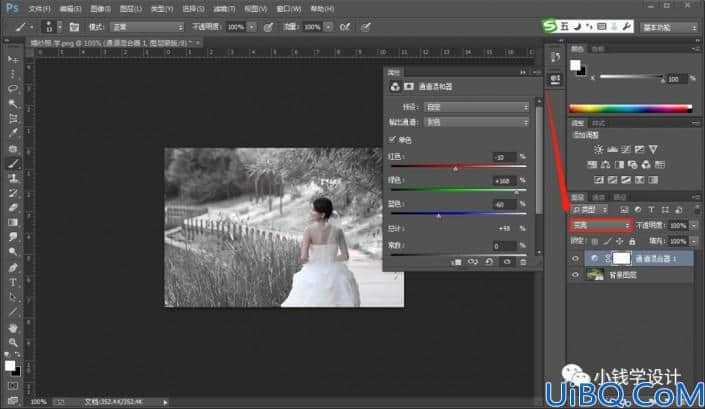The width and height of the screenshot is (705, 409).
Task: Open the Brush panel toggle icon
Action: 74,27
